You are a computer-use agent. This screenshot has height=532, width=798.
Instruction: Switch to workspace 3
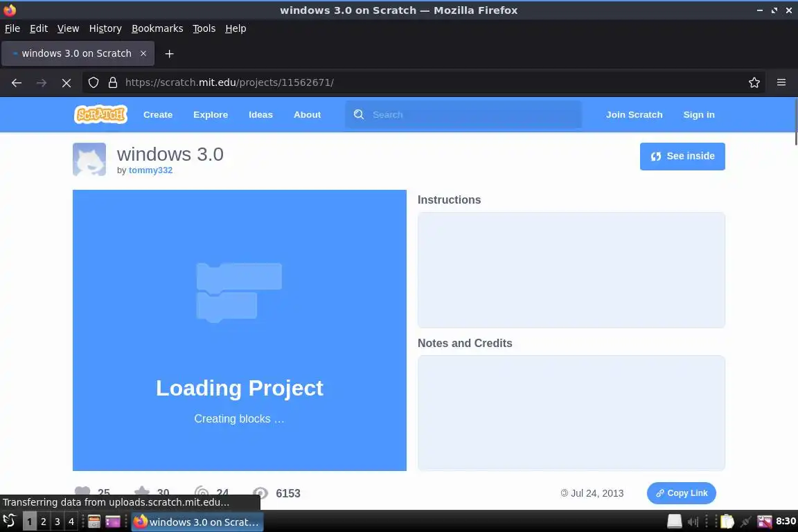tap(57, 522)
